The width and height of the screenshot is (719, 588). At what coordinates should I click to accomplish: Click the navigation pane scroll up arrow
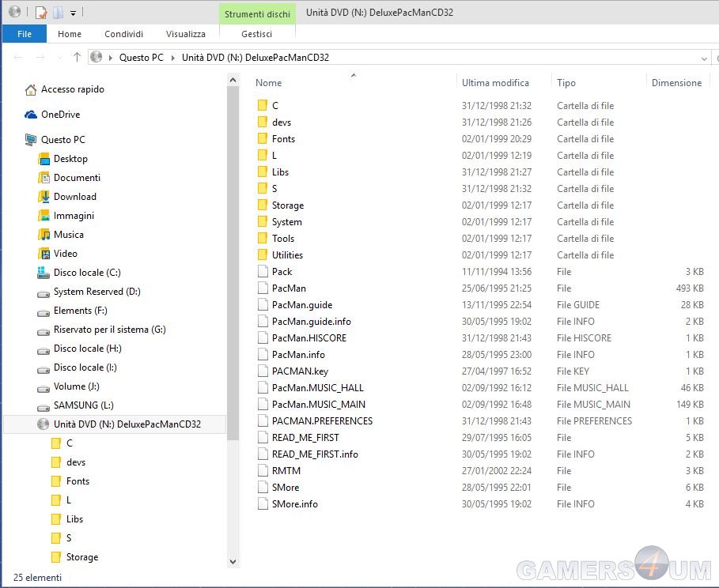[x=233, y=80]
